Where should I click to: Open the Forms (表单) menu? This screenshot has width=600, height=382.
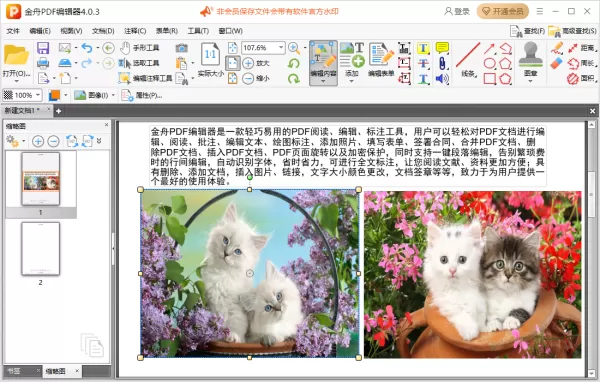166,31
